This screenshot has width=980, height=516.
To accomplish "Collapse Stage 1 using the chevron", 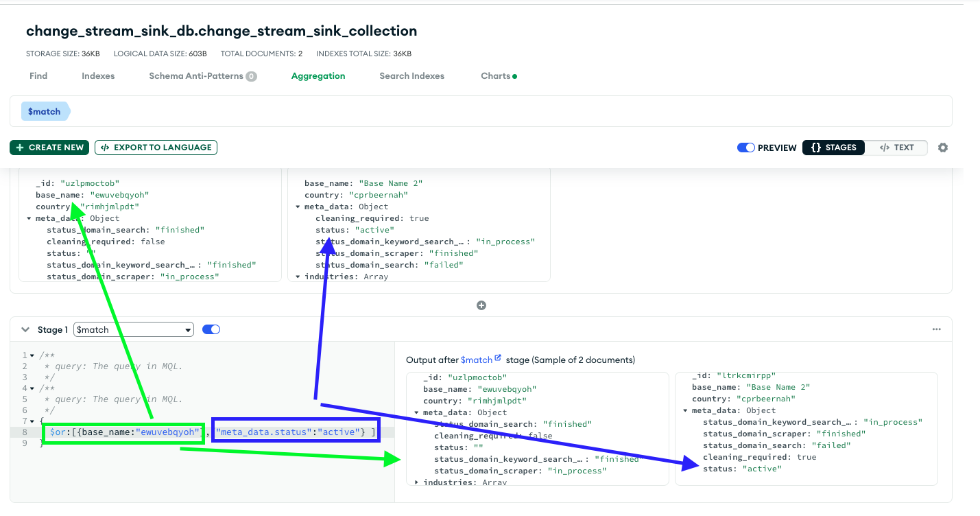I will [x=25, y=329].
